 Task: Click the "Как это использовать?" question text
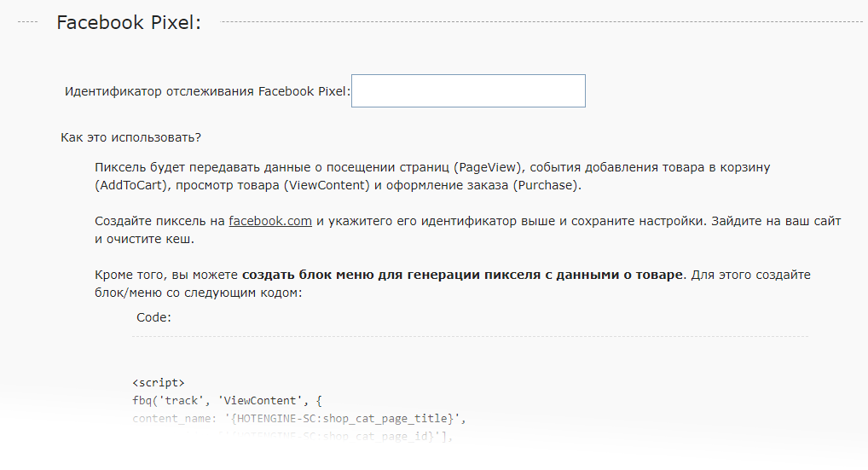130,137
